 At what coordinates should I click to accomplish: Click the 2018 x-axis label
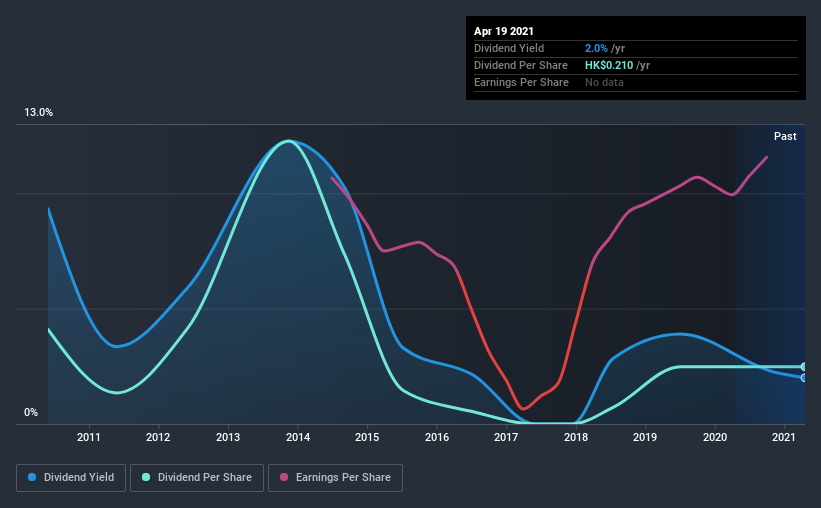575,437
